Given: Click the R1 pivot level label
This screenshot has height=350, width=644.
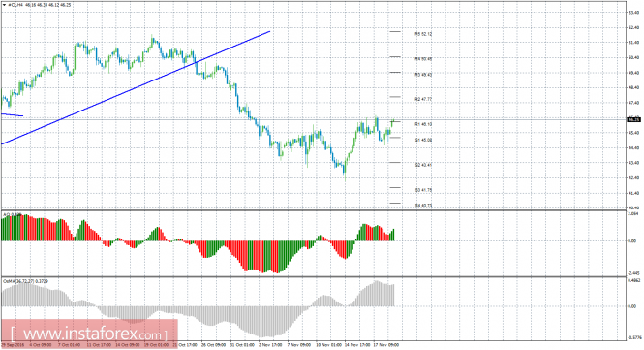Looking at the screenshot, I should tap(423, 124).
